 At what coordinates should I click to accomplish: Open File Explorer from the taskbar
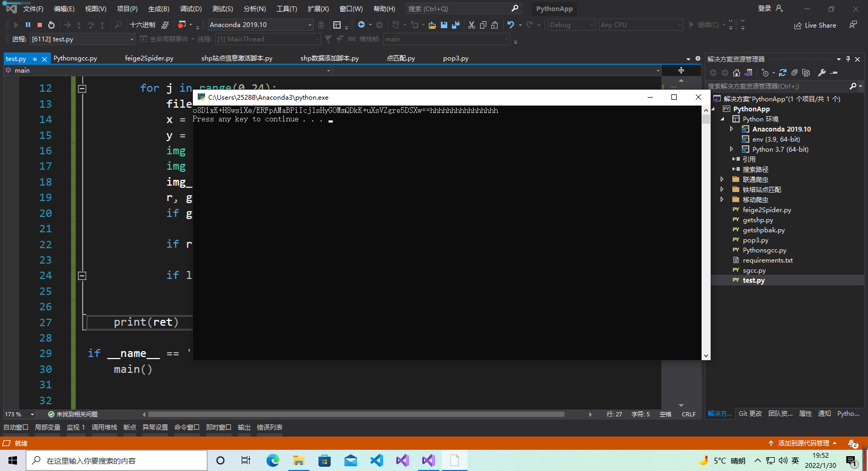[x=299, y=460]
